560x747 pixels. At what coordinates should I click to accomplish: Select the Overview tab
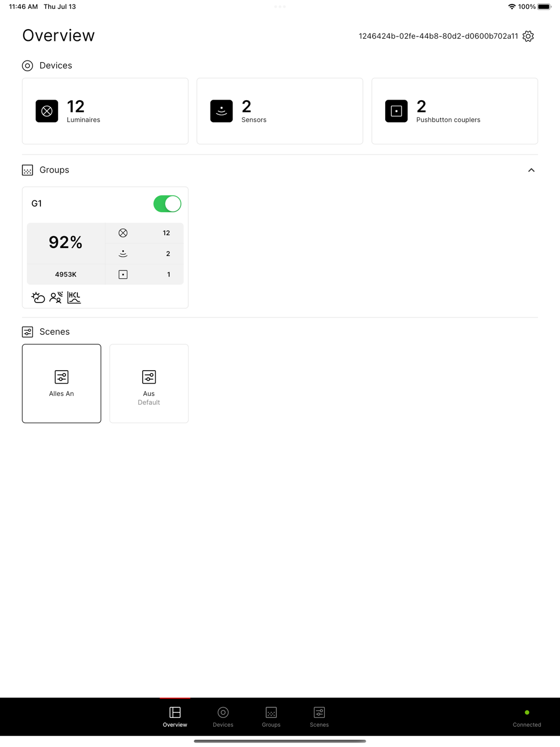[175, 717]
